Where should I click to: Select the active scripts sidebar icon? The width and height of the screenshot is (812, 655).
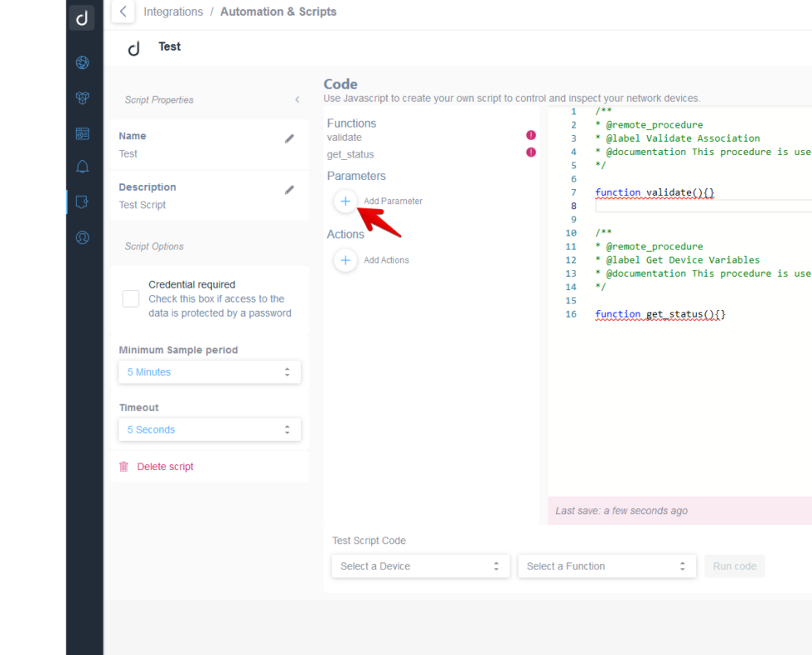(82, 201)
